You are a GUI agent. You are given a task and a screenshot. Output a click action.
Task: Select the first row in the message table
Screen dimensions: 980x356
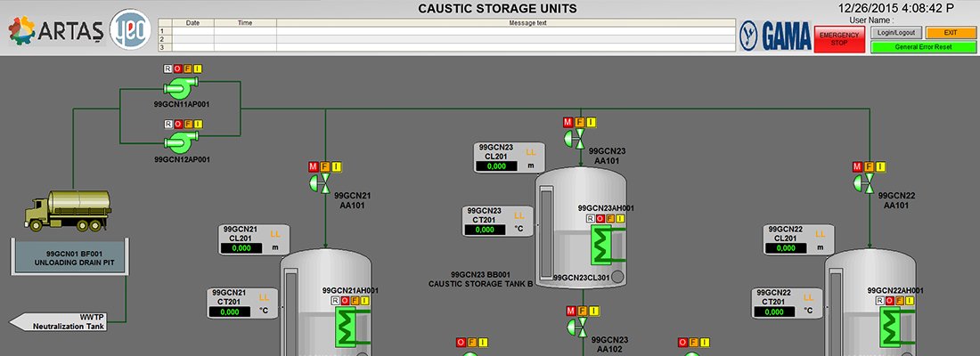click(445, 31)
